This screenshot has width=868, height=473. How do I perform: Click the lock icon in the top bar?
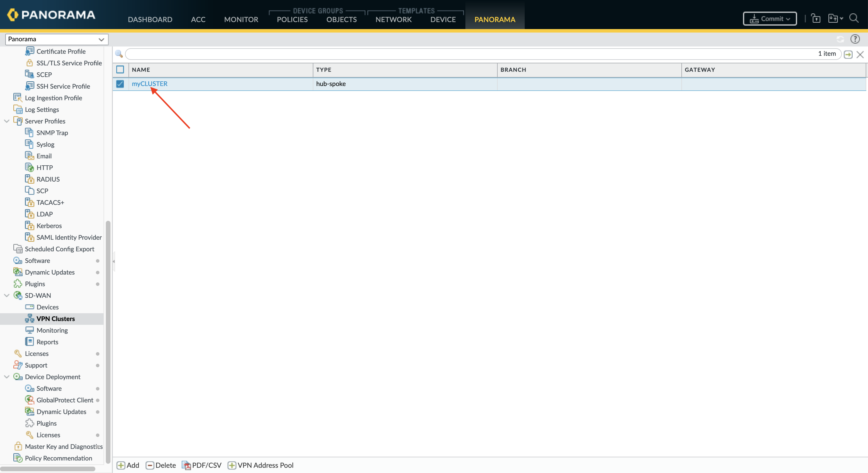(816, 18)
